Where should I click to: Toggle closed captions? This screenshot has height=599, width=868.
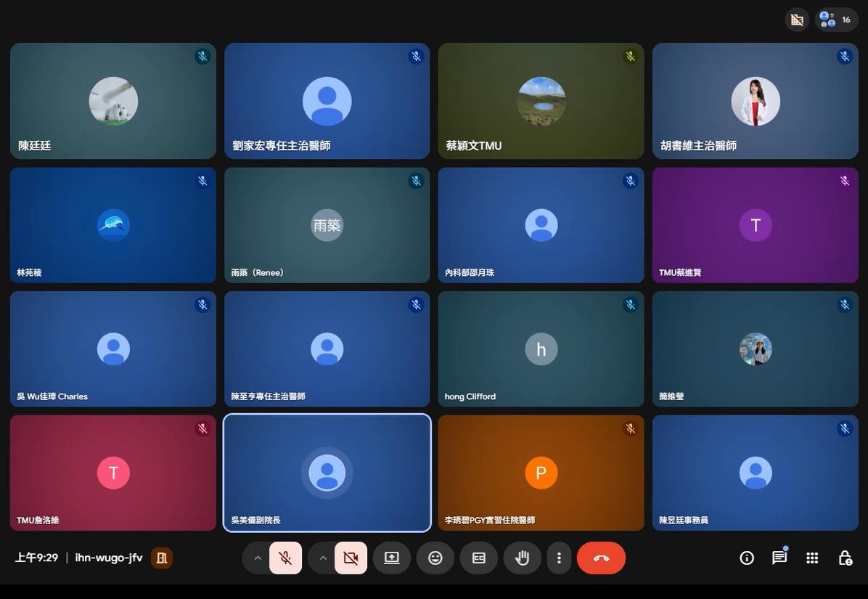click(x=479, y=558)
